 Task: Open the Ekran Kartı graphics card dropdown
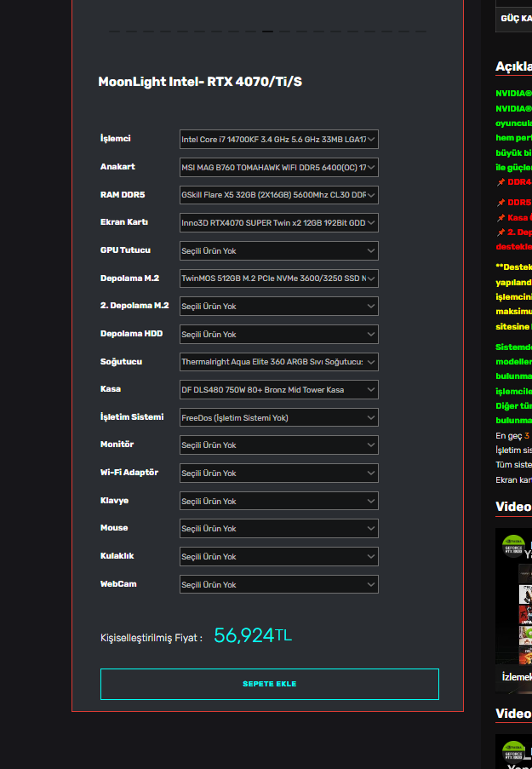[279, 222]
